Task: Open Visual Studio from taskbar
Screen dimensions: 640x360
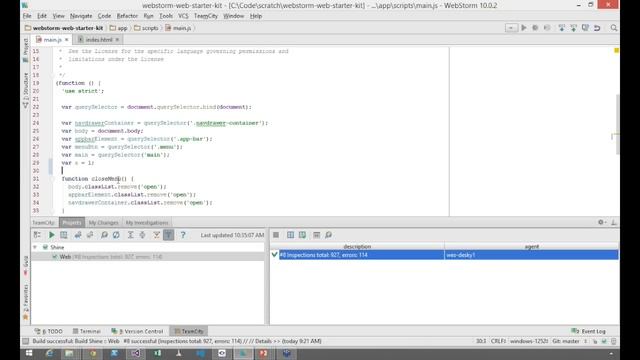Action: [136, 353]
